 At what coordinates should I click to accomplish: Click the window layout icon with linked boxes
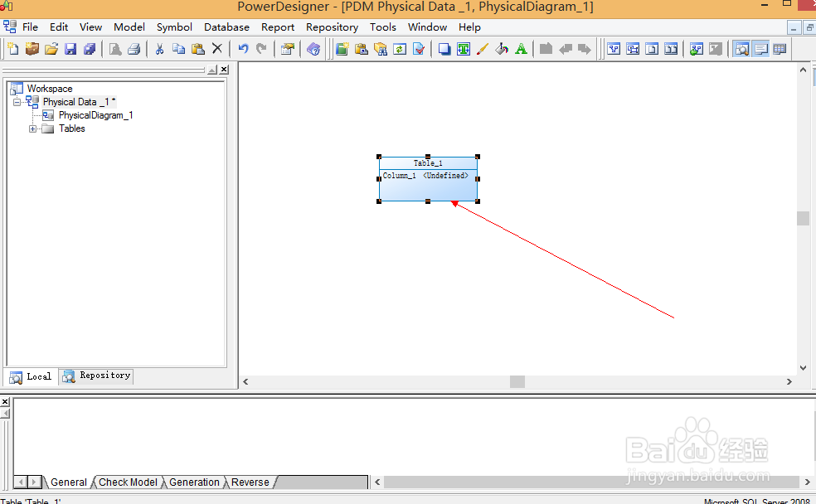(x=633, y=49)
